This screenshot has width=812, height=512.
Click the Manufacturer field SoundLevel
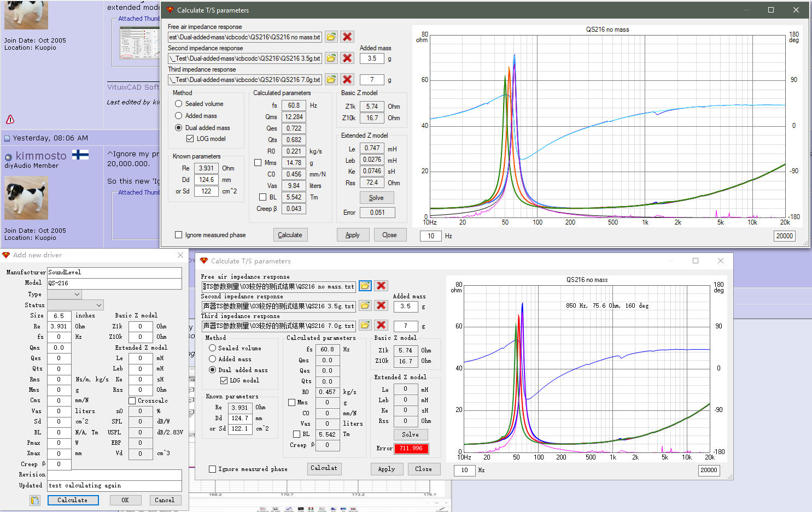pyautogui.click(x=114, y=272)
